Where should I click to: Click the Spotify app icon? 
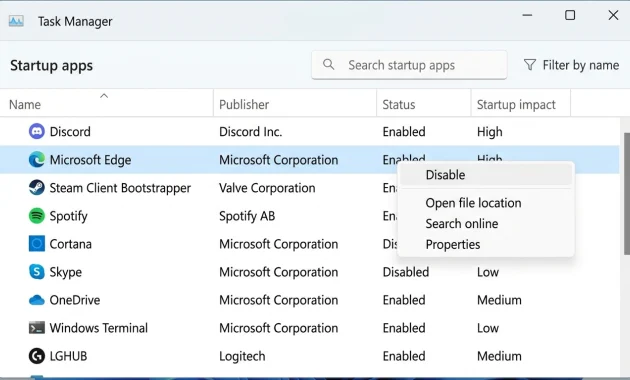(37, 216)
